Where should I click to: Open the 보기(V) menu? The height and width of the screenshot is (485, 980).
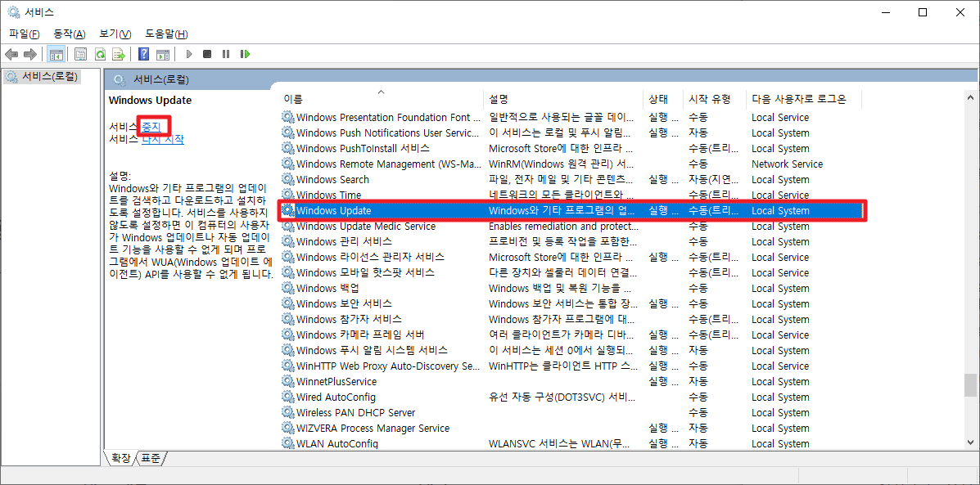(x=115, y=34)
